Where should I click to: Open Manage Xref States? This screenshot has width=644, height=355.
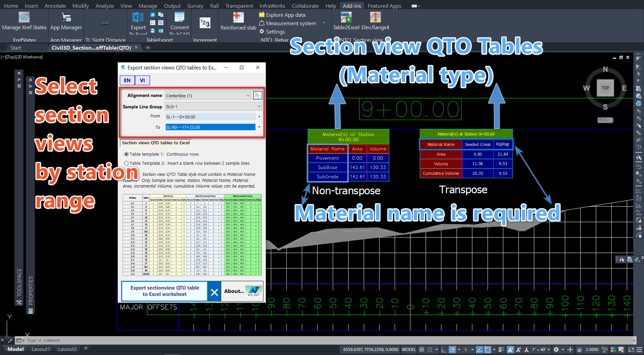(x=24, y=17)
